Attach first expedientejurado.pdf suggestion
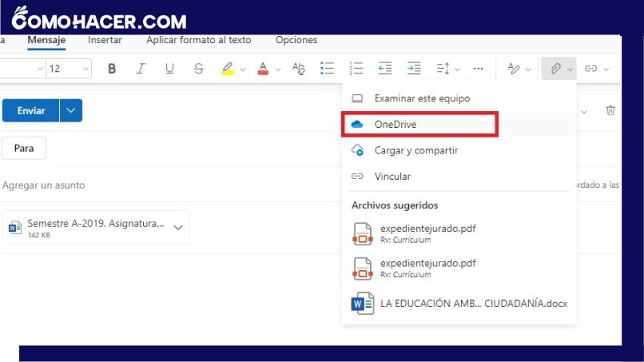 (459, 233)
